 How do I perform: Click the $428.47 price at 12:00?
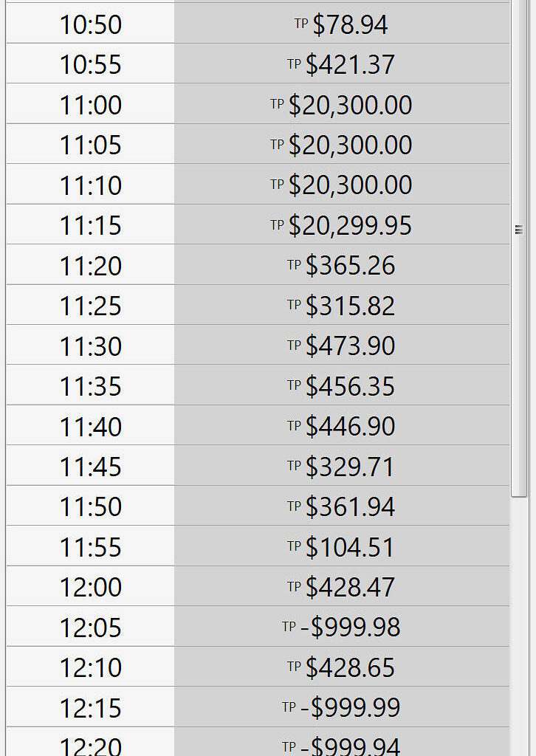click(x=350, y=587)
